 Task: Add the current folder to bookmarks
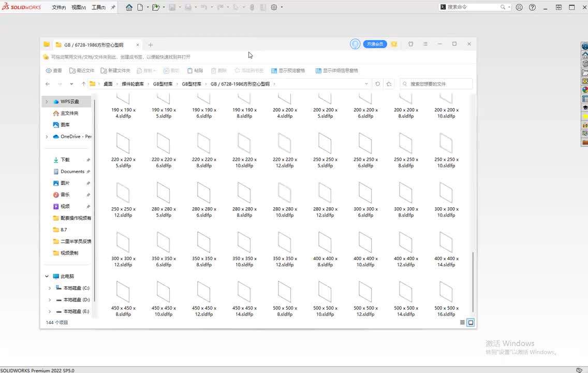click(389, 84)
